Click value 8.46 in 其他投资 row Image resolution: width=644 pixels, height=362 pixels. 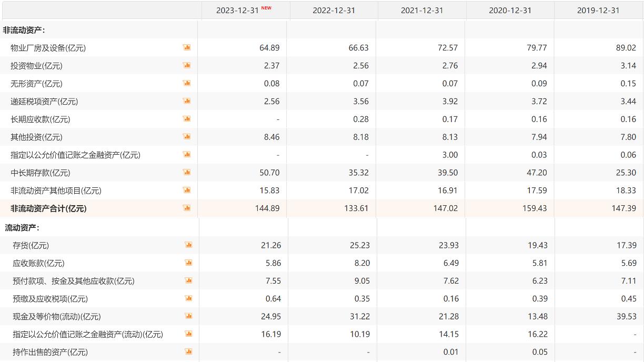coord(271,137)
